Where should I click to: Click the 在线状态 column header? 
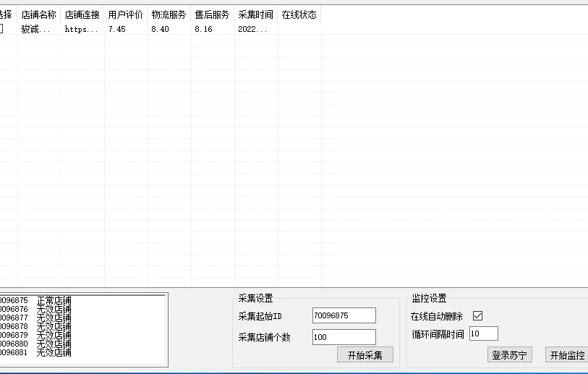click(299, 14)
